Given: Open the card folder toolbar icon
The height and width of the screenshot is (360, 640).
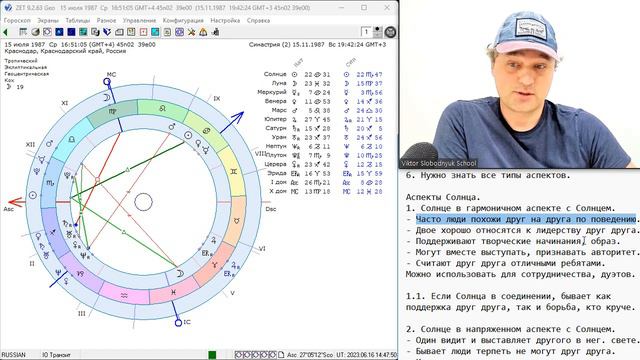Looking at the screenshot, I should [119, 32].
